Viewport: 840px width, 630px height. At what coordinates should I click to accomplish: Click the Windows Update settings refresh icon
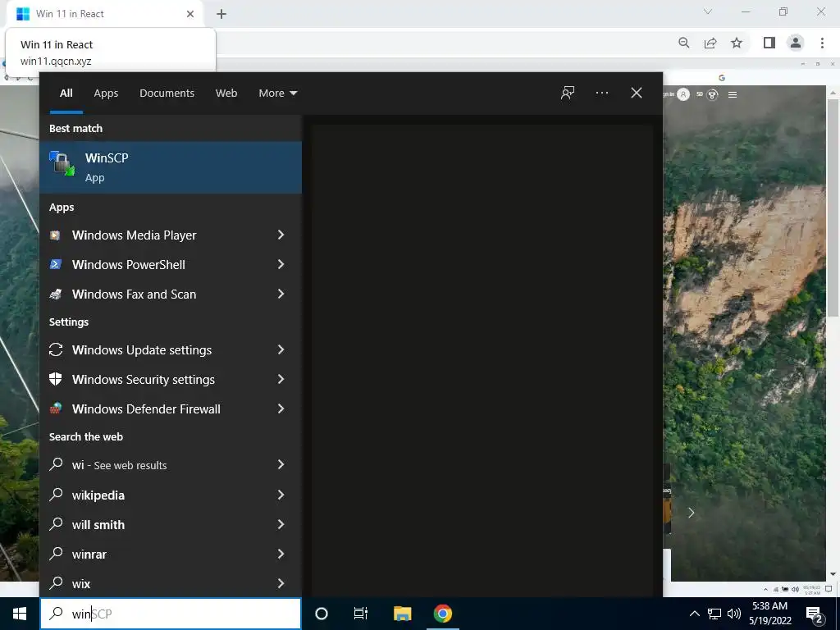pos(55,349)
